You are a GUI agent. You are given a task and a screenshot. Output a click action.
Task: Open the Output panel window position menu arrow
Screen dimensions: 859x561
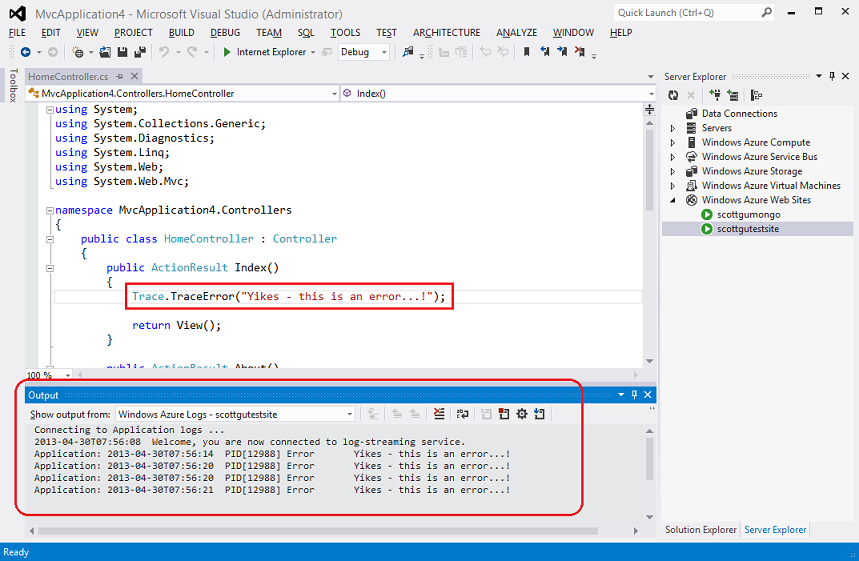coord(621,395)
